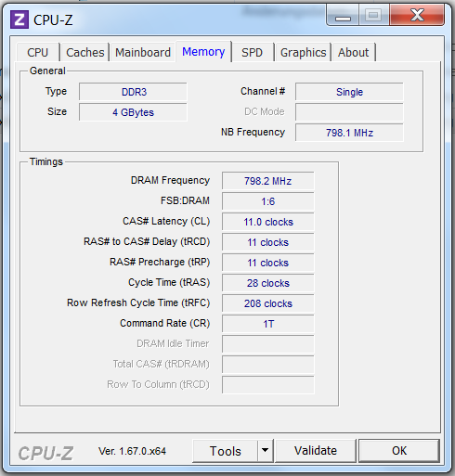Click the RAS# Precharge 11 clocks value
The height and width of the screenshot is (476, 455).
pos(268,263)
